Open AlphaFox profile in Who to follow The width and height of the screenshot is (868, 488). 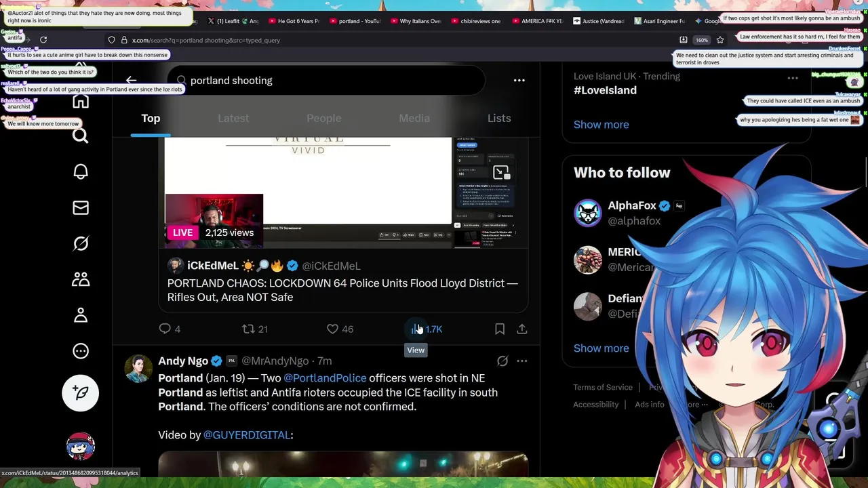pos(632,205)
